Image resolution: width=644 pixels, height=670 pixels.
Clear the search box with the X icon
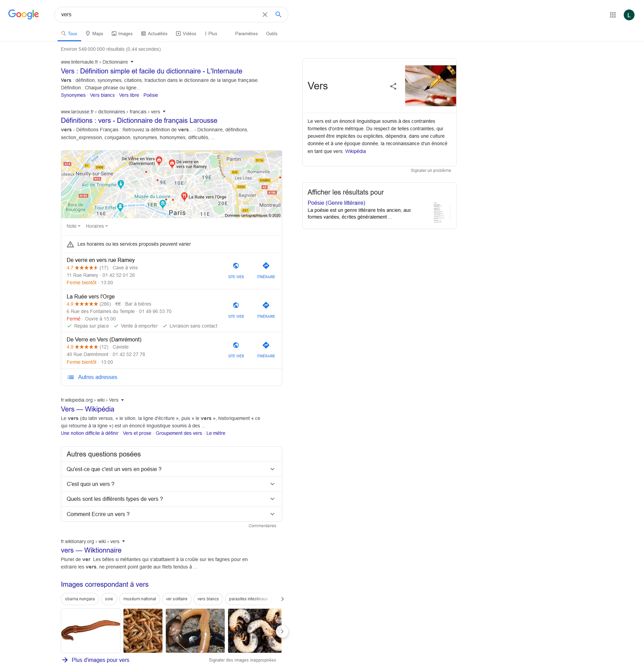(265, 15)
